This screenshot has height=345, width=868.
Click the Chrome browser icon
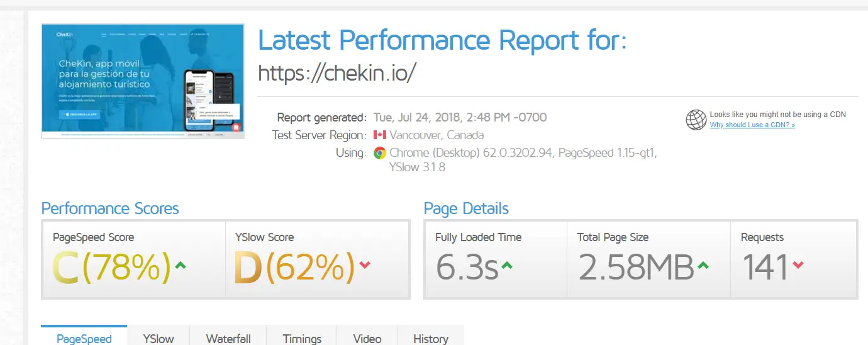coord(379,152)
